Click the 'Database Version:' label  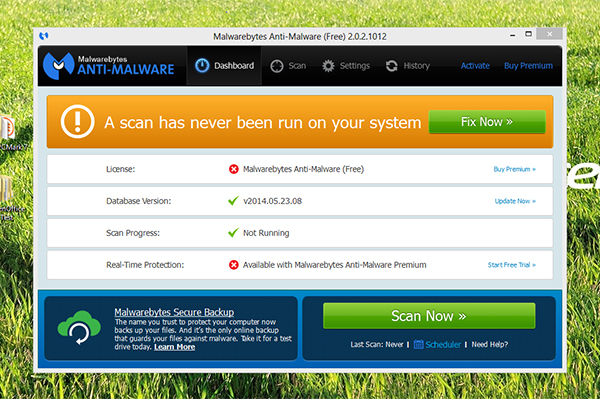139,201
